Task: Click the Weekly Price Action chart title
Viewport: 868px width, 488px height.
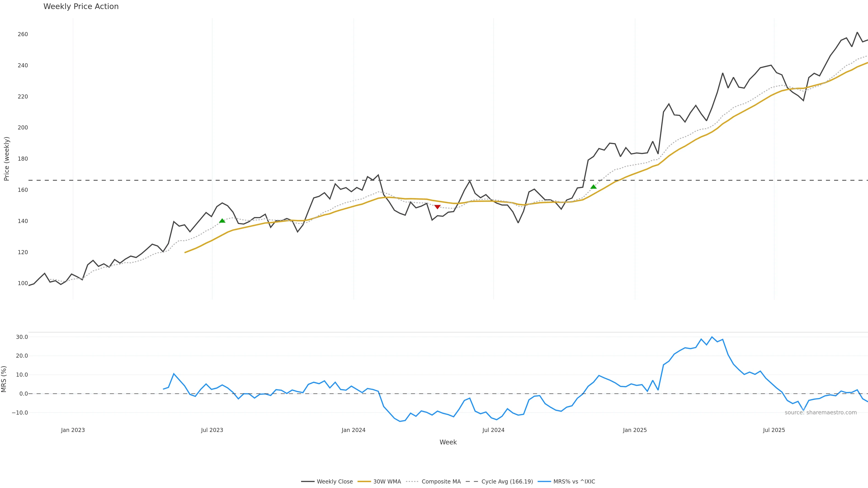Action: click(81, 7)
